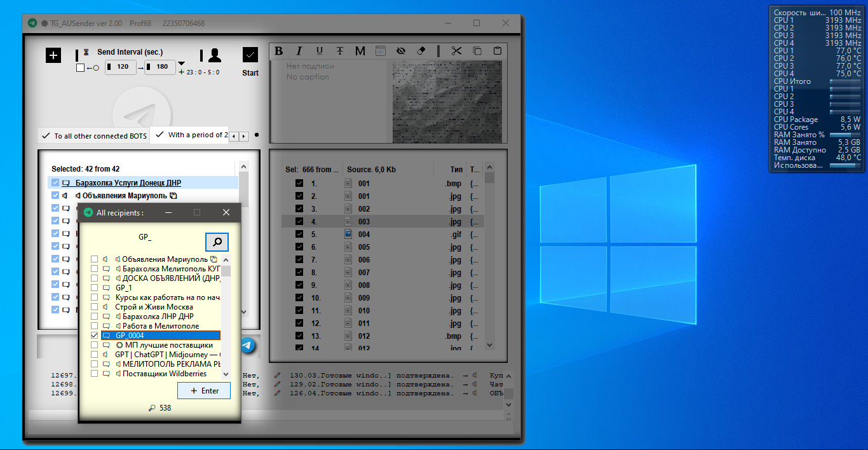Click the Start checkmark button
Screen dimensions: 868x450
[x=250, y=55]
